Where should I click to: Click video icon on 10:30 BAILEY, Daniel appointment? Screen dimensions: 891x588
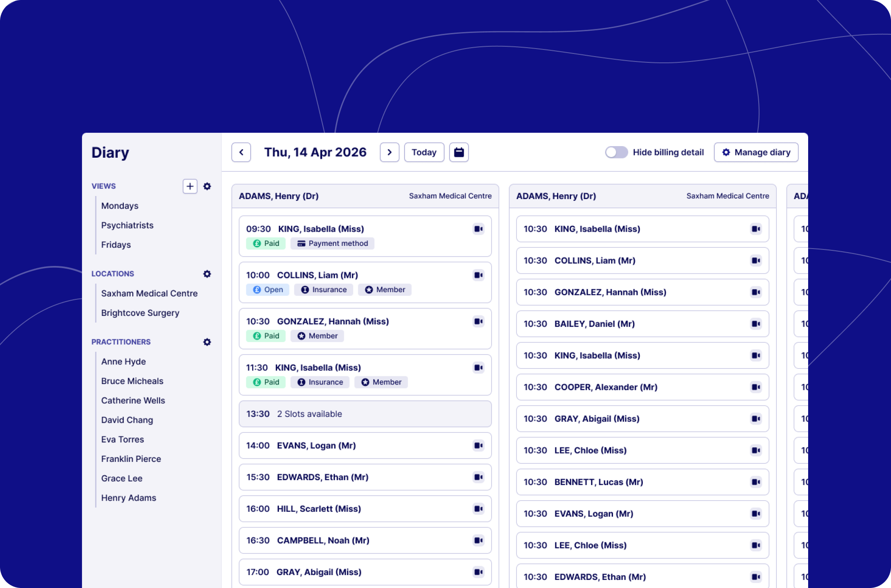[x=756, y=324]
